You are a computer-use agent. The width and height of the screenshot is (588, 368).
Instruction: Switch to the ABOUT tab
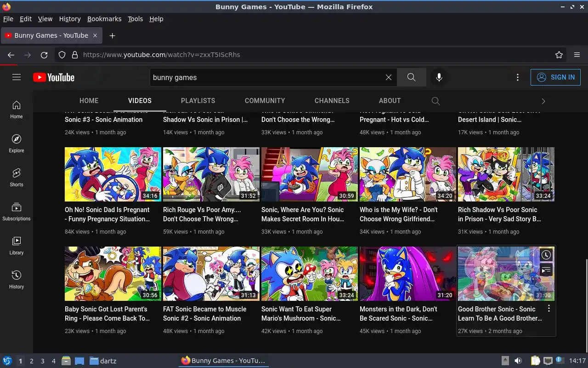click(390, 101)
